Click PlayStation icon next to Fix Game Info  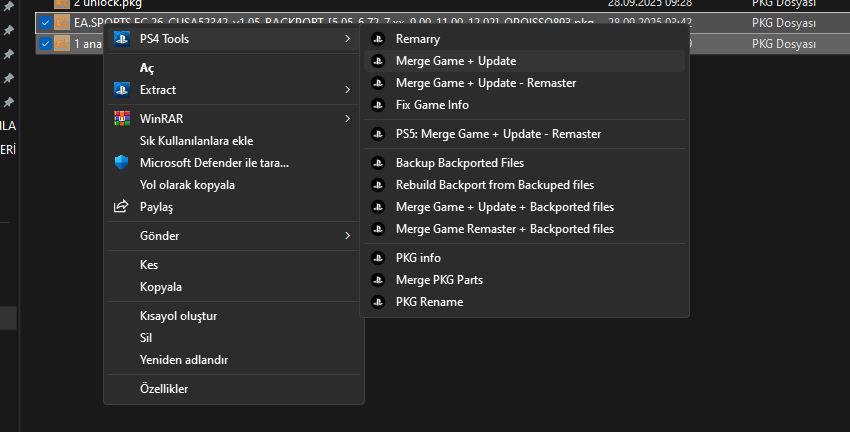click(377, 105)
